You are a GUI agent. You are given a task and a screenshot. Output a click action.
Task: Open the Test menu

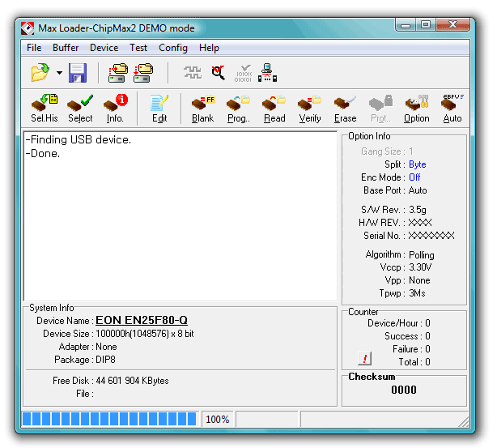[138, 48]
